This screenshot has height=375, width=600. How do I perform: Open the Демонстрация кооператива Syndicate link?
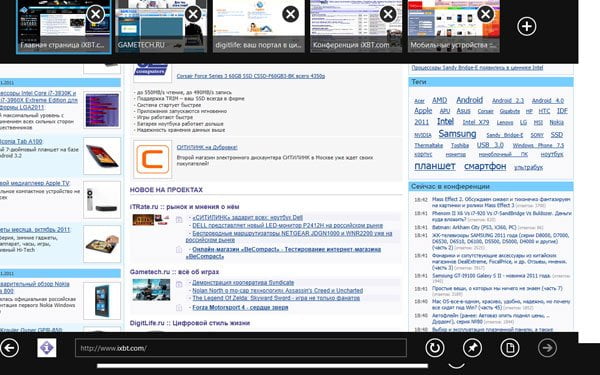[x=243, y=283]
